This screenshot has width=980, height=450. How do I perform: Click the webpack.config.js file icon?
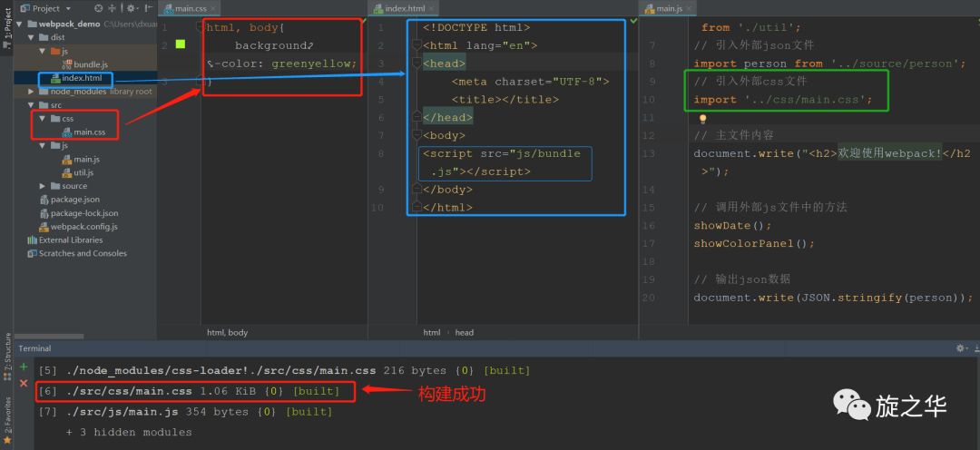click(44, 226)
